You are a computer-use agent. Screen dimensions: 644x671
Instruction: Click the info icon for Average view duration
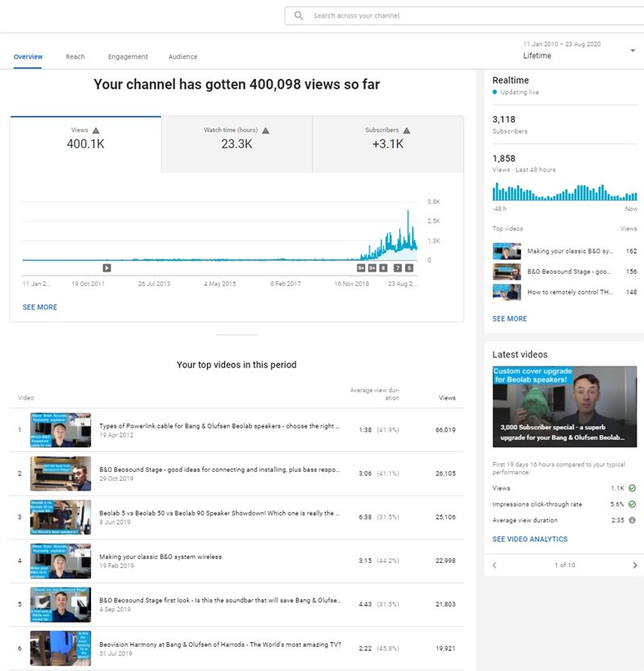coord(632,520)
